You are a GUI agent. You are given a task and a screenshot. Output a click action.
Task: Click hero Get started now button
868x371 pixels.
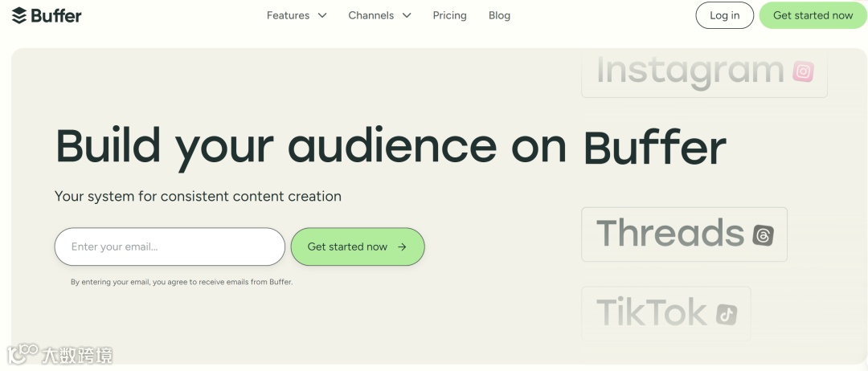(x=358, y=247)
